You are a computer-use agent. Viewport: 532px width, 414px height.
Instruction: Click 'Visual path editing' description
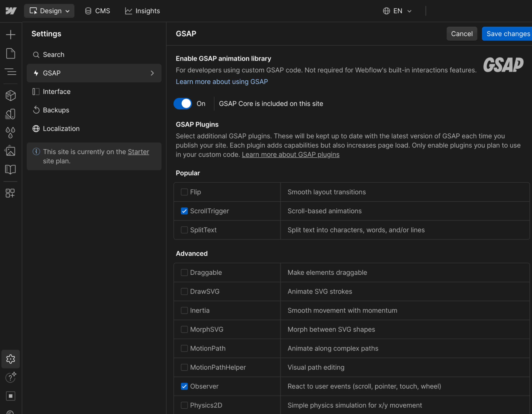316,367
